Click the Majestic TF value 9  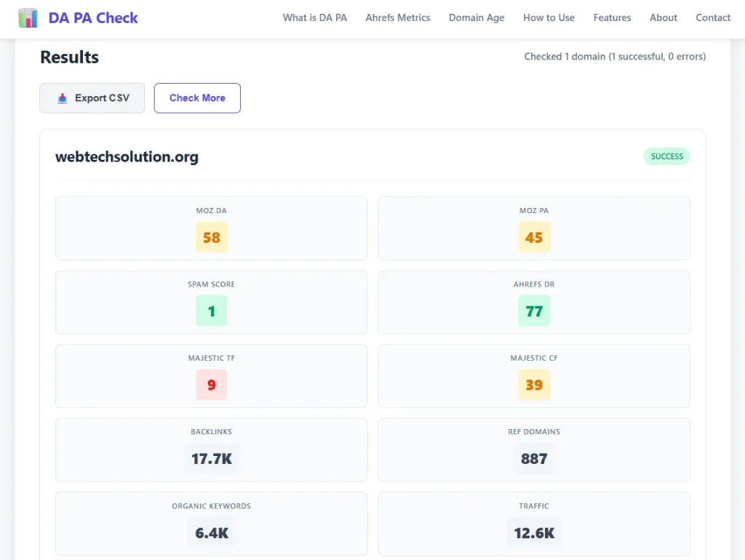coord(212,384)
